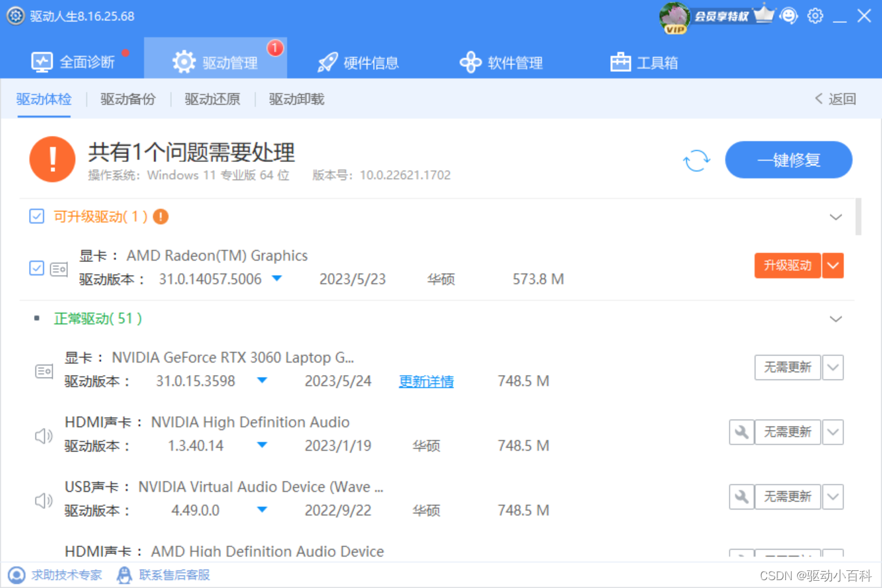Click the 会员享特权 label
This screenshot has height=588, width=882.
[x=721, y=16]
